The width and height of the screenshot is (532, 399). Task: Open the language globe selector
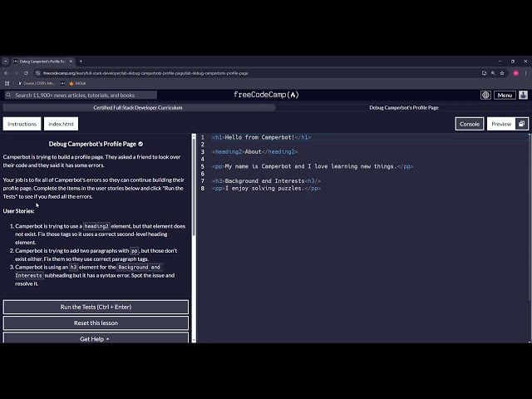click(485, 95)
